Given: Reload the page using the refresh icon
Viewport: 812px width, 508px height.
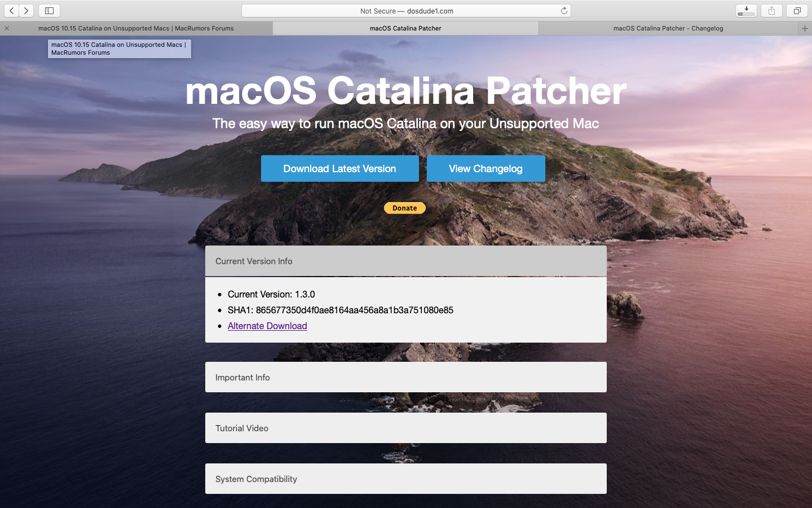Looking at the screenshot, I should tap(564, 11).
